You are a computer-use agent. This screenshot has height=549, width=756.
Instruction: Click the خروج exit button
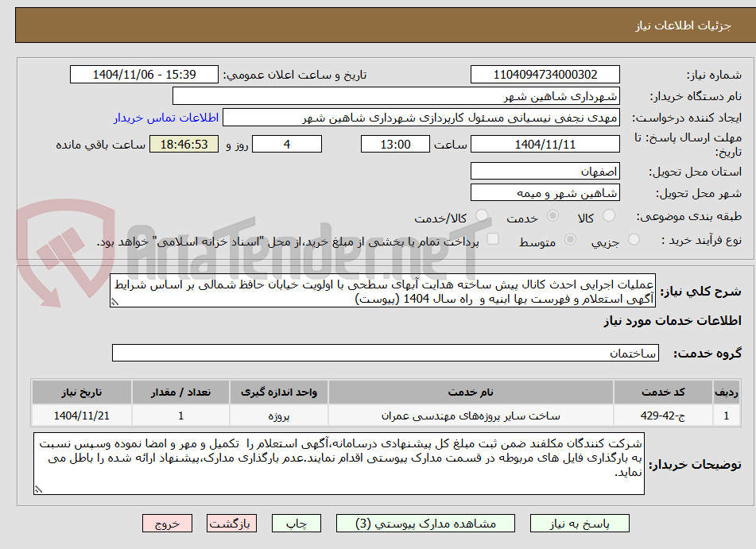tap(167, 524)
